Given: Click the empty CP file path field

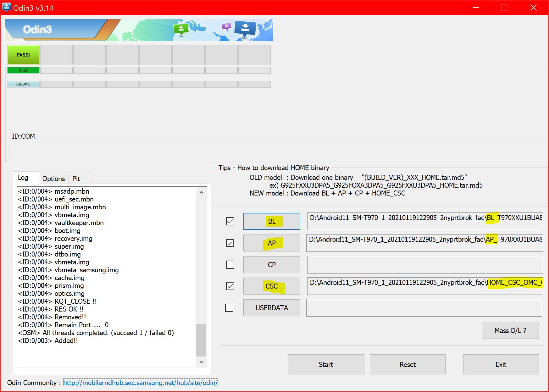Looking at the screenshot, I should tap(425, 264).
